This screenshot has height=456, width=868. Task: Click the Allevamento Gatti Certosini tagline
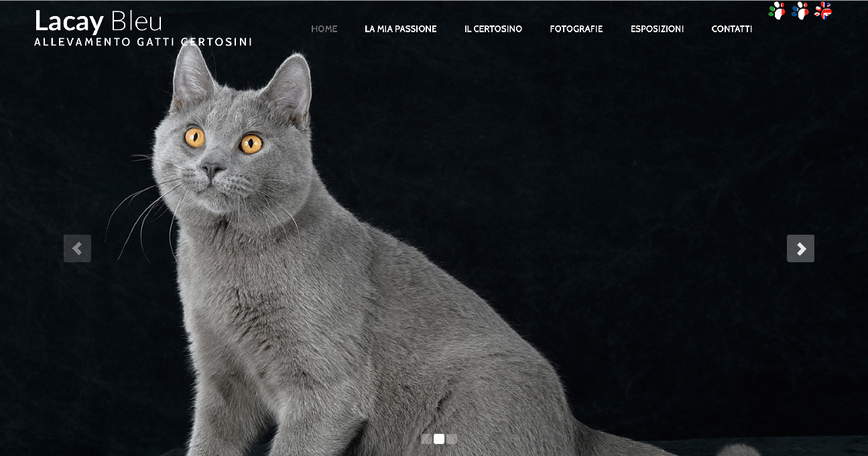(143, 42)
